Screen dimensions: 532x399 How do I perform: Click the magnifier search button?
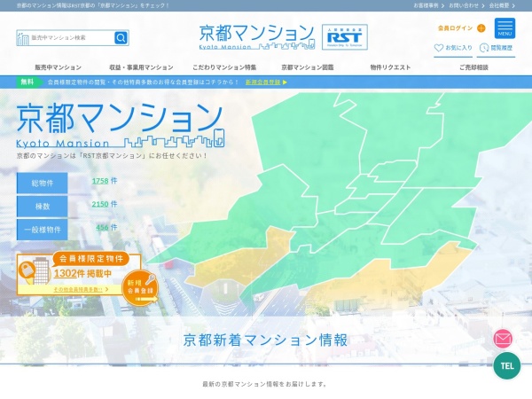[121, 37]
